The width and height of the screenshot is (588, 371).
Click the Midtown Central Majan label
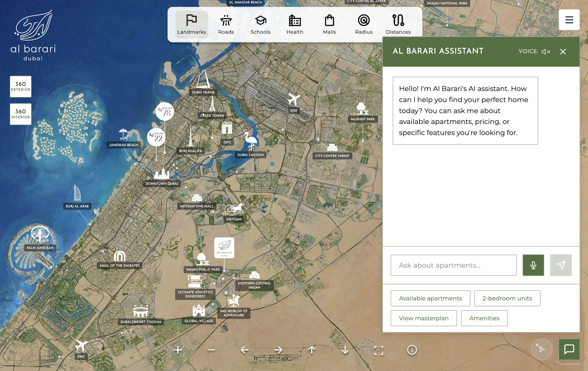pyautogui.click(x=254, y=285)
